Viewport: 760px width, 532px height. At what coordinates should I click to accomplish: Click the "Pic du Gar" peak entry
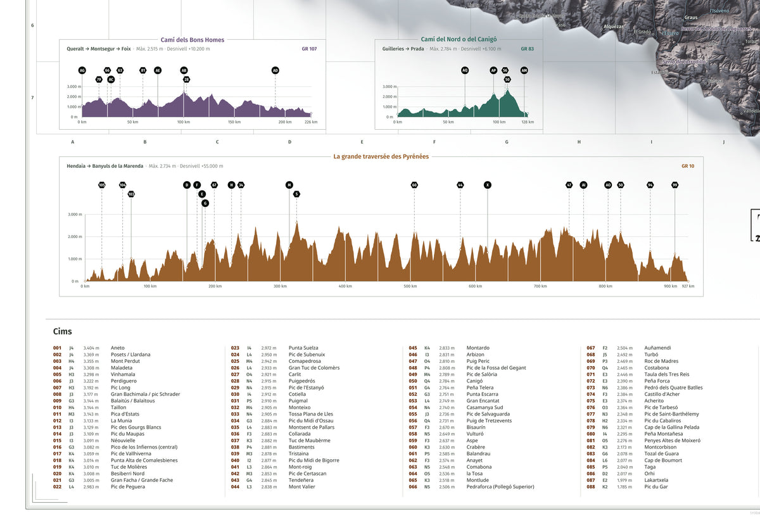coord(656,487)
